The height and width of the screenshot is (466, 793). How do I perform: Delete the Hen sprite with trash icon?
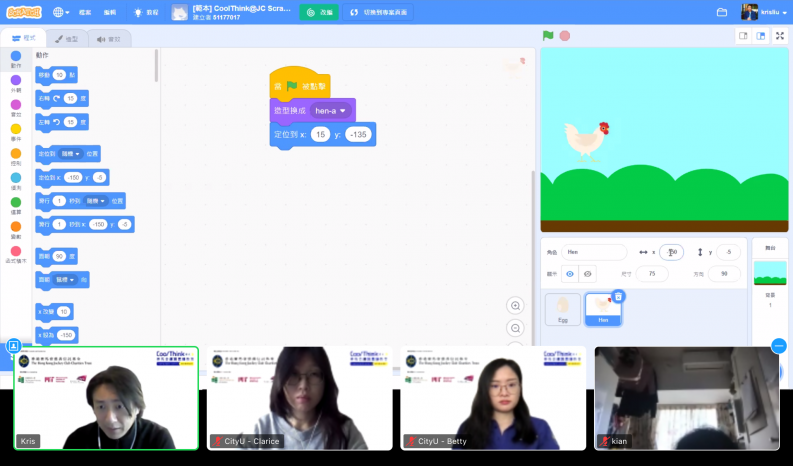(x=618, y=296)
